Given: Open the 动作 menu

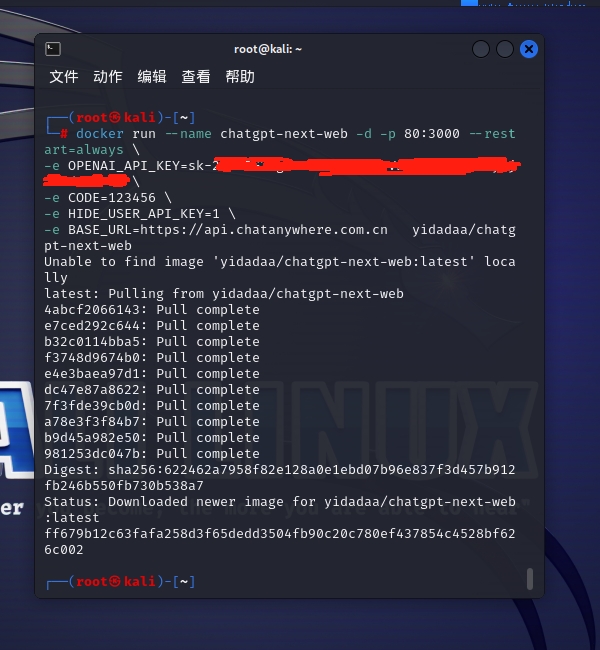Looking at the screenshot, I should 108,77.
